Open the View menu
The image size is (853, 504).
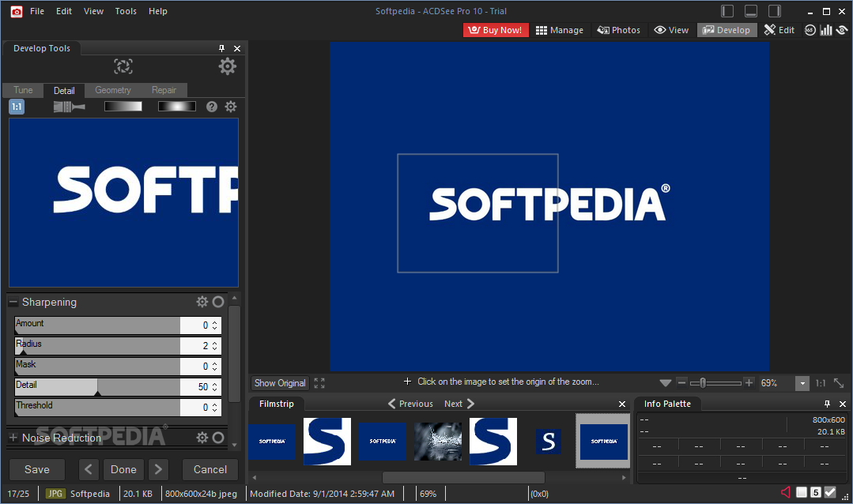93,11
